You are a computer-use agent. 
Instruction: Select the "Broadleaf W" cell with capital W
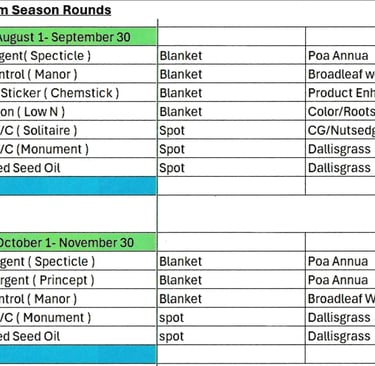tap(340, 299)
